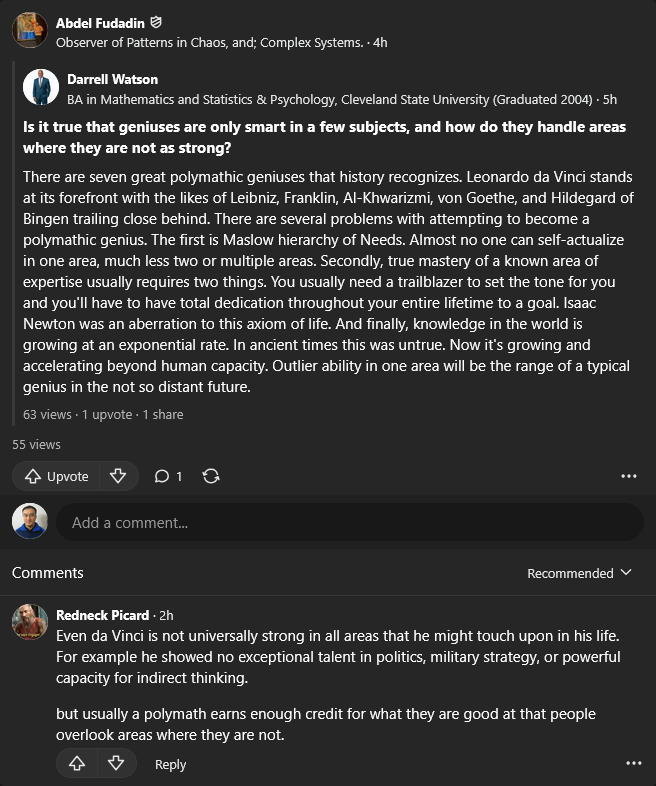Click Redneck Picard's avatar image
Viewport: 656px width, 786px height.
click(x=30, y=622)
